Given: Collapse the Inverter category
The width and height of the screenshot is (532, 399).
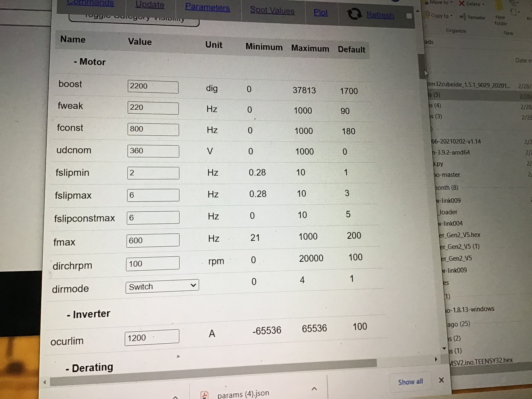Looking at the screenshot, I should tap(89, 314).
